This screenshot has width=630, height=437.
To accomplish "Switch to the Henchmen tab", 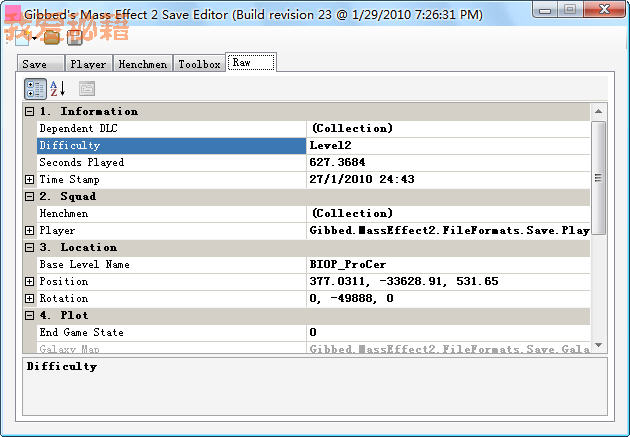I will click(x=143, y=64).
